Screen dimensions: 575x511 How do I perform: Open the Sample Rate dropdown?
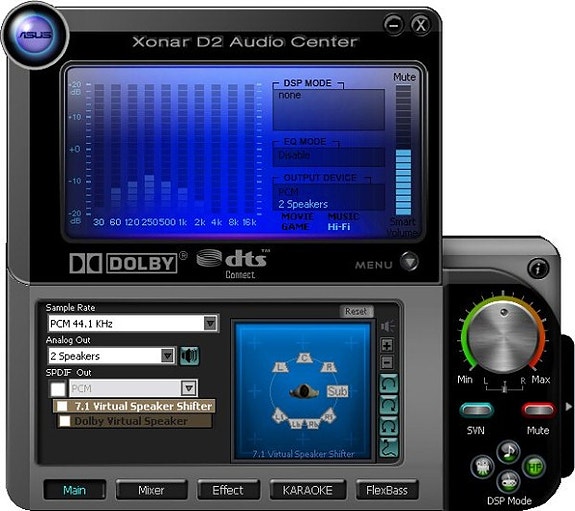(133, 324)
